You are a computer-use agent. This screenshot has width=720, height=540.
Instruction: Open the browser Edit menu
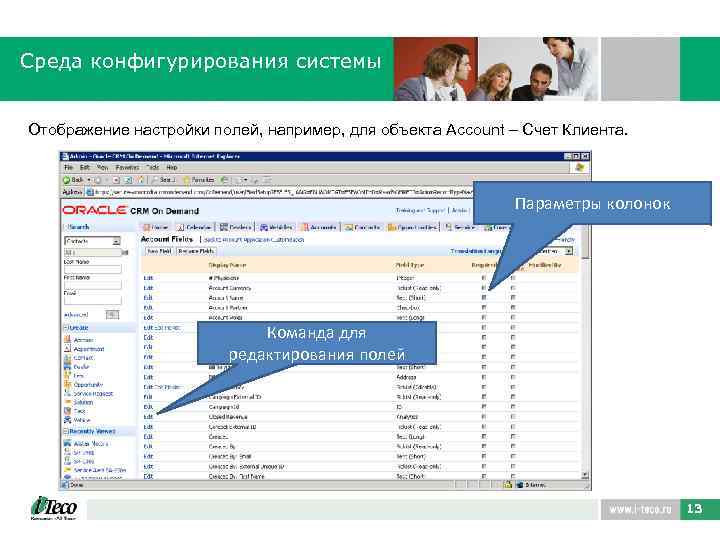pyautogui.click(x=84, y=168)
